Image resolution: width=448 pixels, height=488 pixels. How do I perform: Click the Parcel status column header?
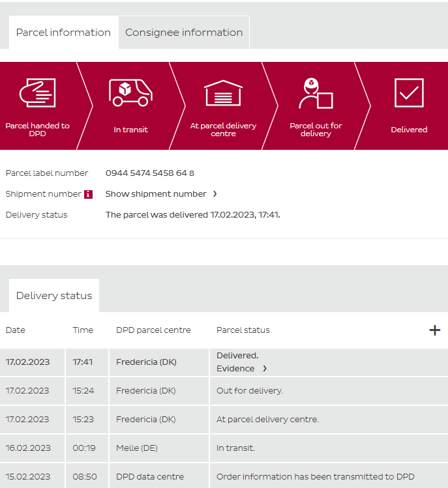point(243,330)
